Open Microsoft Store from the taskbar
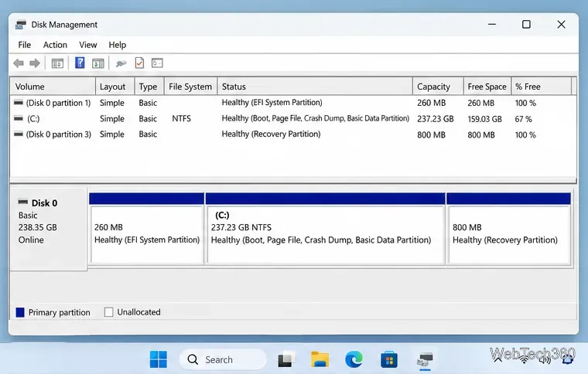The image size is (588, 374). pyautogui.click(x=389, y=360)
